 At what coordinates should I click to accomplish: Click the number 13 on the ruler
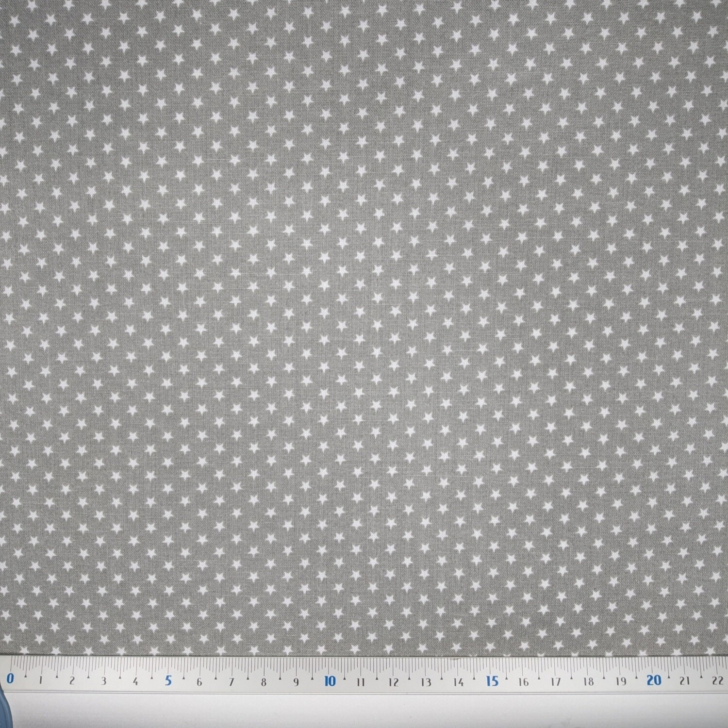click(x=426, y=683)
